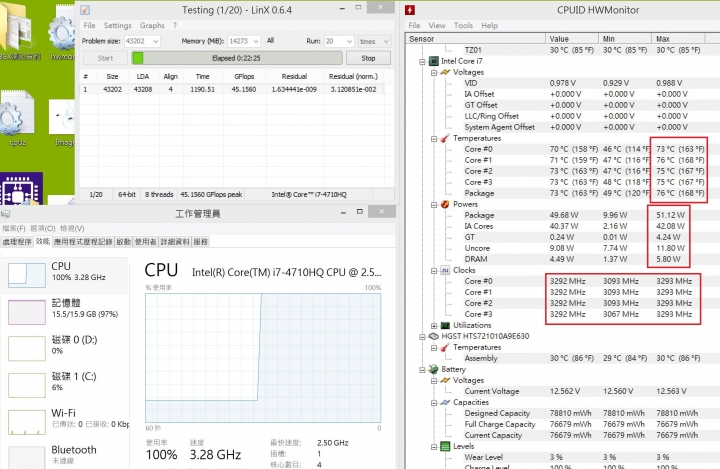Collapse the Clocks node
This screenshot has height=469, width=720.
[434, 271]
